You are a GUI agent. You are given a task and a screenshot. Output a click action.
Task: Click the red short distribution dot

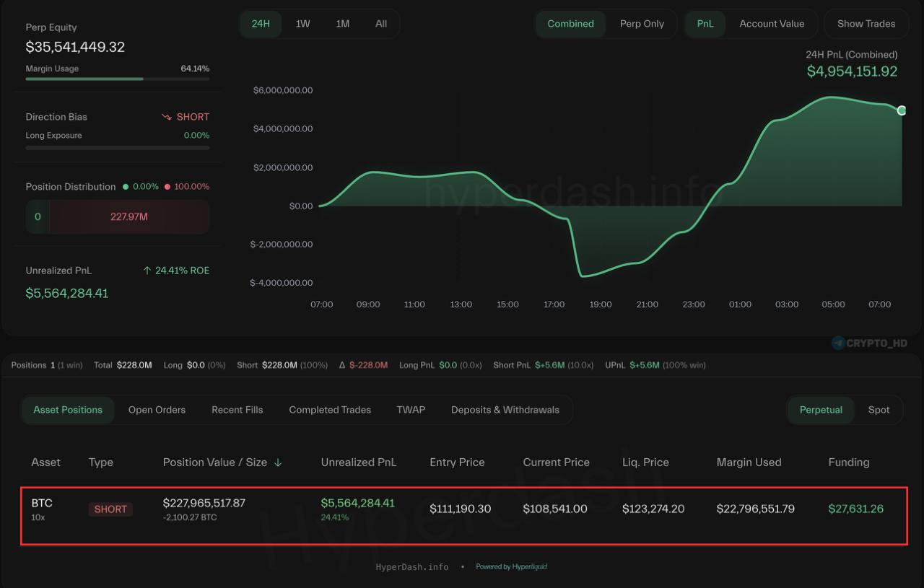(167, 187)
